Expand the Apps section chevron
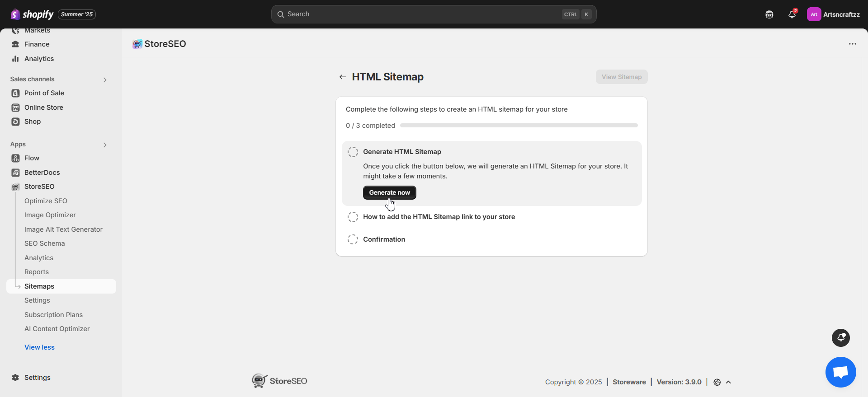This screenshot has height=397, width=868. tap(105, 145)
